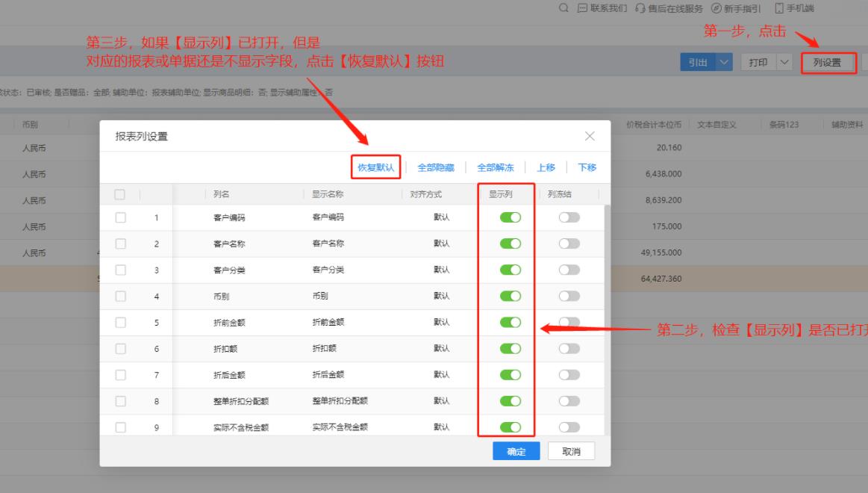
Task: Click 确定 confirm button
Action: click(x=516, y=451)
